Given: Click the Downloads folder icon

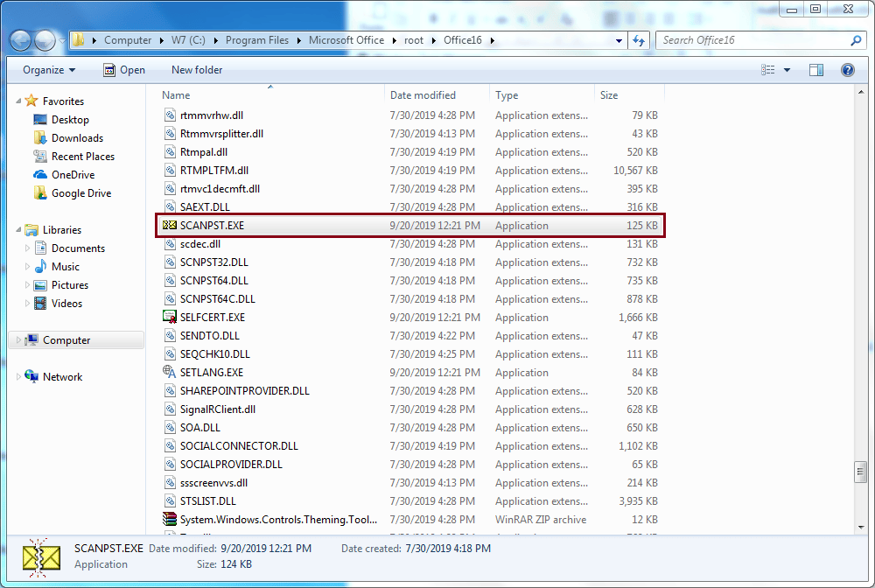Looking at the screenshot, I should click(40, 137).
